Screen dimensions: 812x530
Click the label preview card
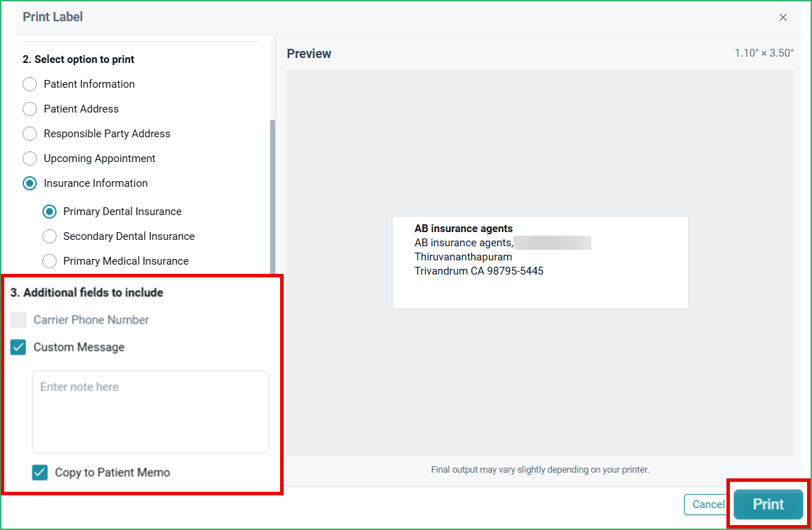tap(540, 263)
